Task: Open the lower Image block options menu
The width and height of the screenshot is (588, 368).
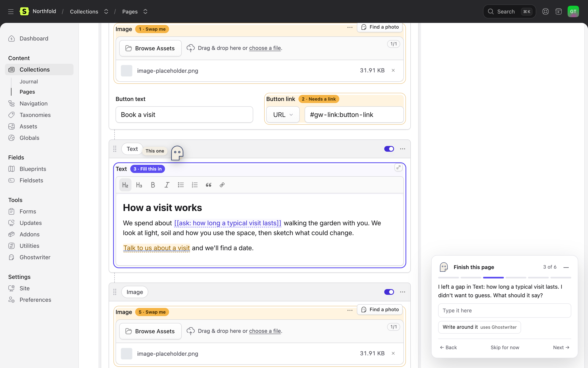Action: [403, 292]
